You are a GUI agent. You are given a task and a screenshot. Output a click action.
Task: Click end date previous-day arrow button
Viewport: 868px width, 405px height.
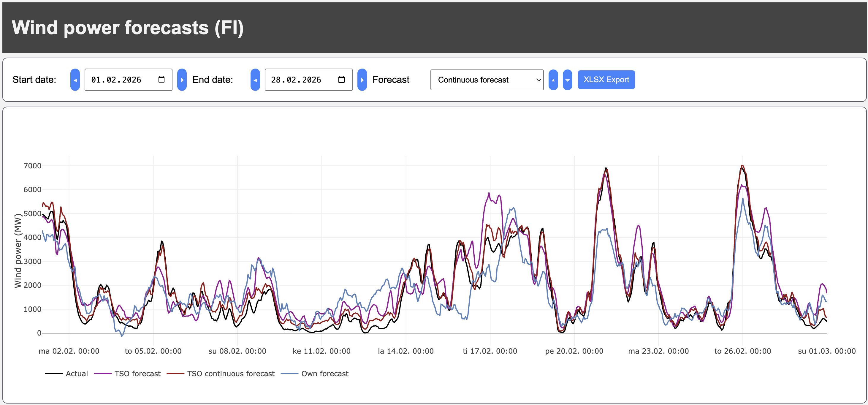[x=255, y=80]
